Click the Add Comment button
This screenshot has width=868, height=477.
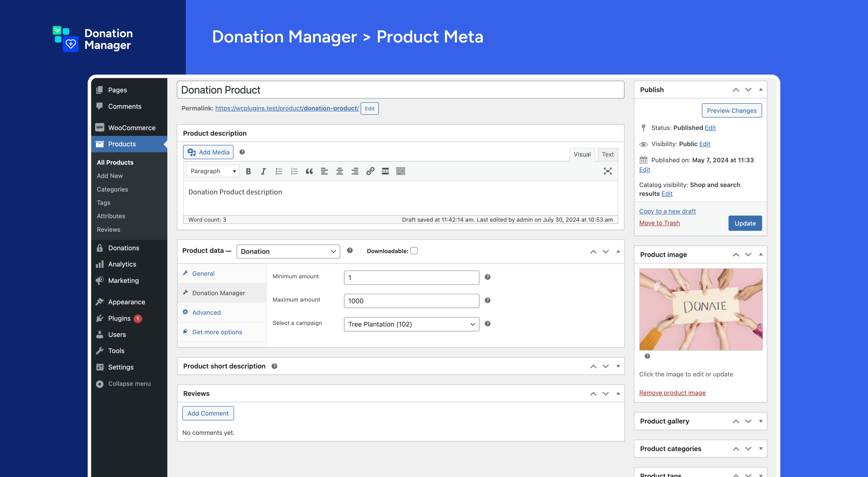click(x=208, y=413)
